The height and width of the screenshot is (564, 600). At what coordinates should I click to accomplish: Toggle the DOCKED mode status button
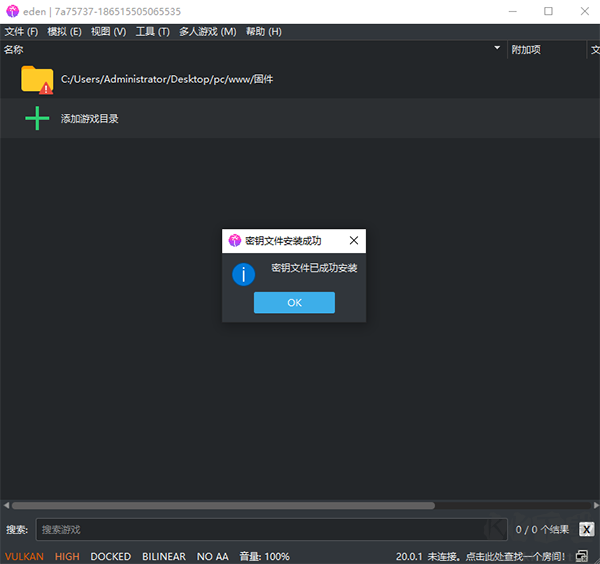(x=111, y=556)
